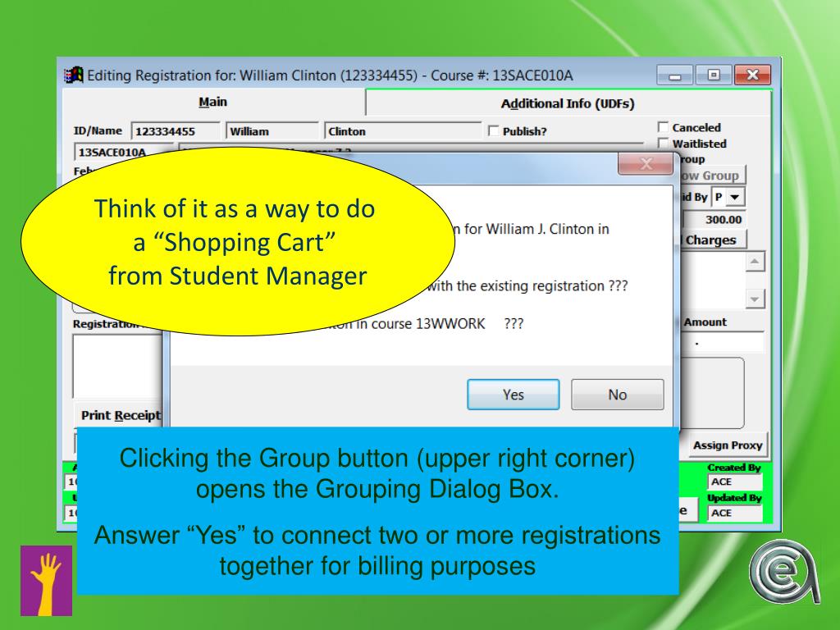Close the grouping dialog box
The height and width of the screenshot is (630, 840).
(x=646, y=164)
